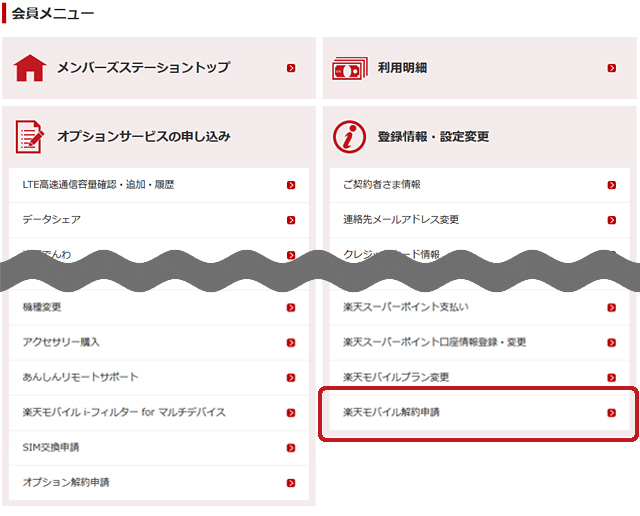Click arrow icon beside ご契約者さま情報
The image size is (640, 516).
coord(611,185)
